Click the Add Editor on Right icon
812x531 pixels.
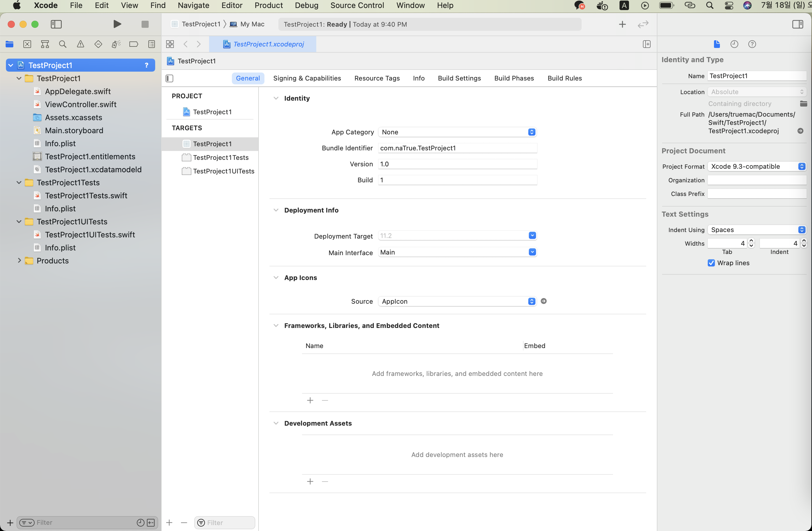pyautogui.click(x=646, y=44)
